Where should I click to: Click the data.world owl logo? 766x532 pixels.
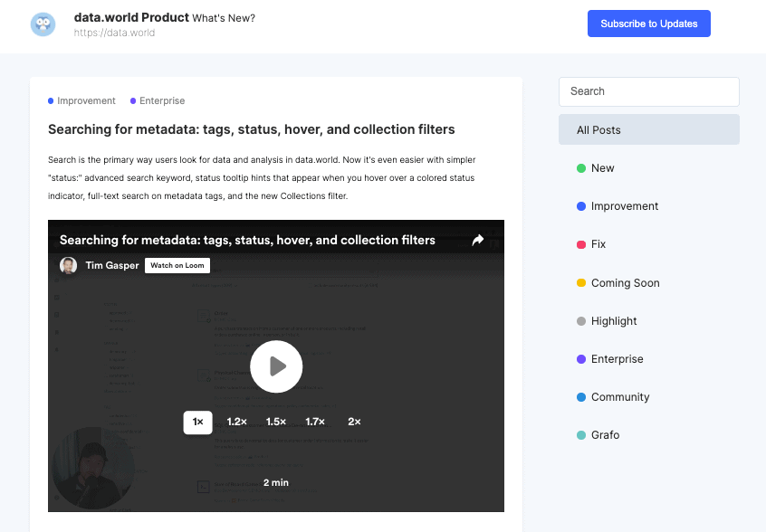pyautogui.click(x=43, y=24)
